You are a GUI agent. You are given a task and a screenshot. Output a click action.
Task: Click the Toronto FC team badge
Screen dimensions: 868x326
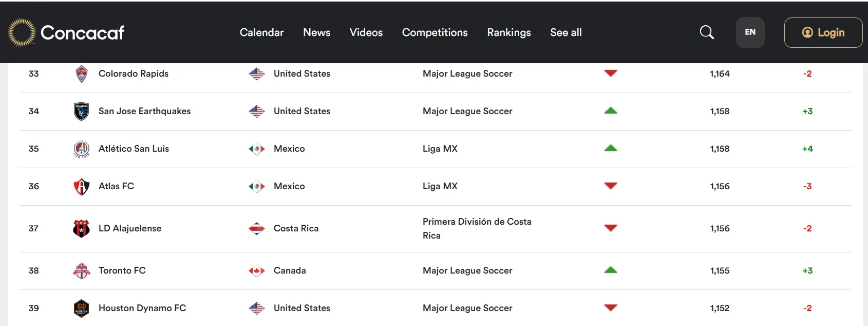coord(81,270)
